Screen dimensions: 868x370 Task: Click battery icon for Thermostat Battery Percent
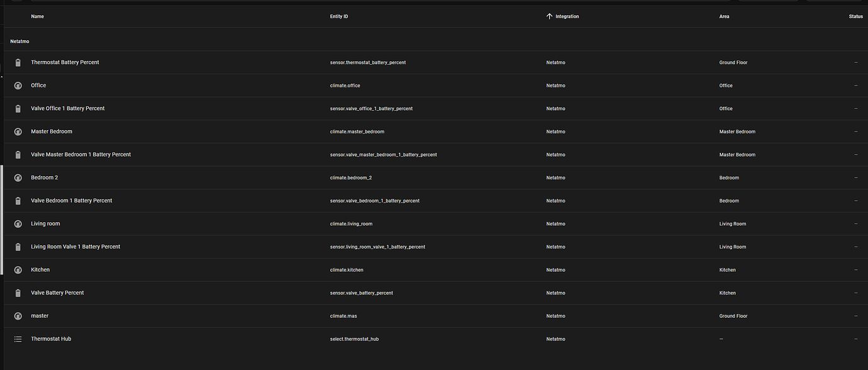(x=18, y=62)
